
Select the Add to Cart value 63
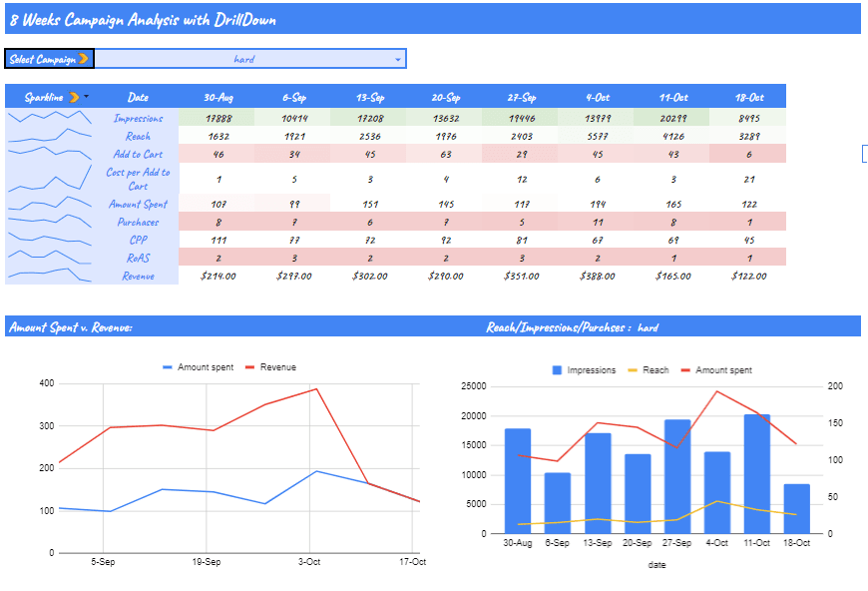pyautogui.click(x=446, y=154)
